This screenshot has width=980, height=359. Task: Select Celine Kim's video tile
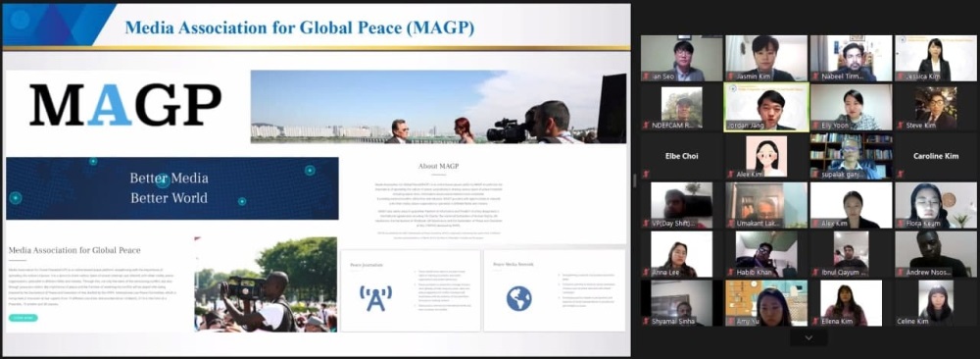click(x=936, y=303)
